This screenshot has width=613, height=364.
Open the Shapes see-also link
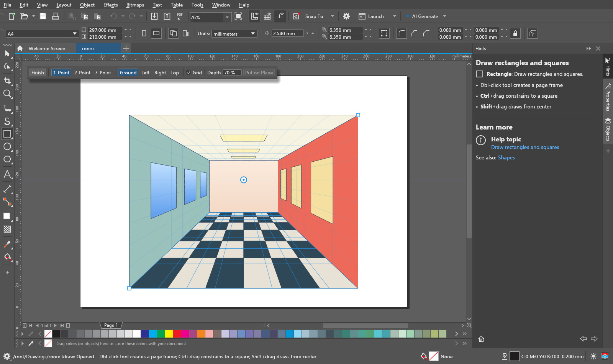(x=506, y=157)
